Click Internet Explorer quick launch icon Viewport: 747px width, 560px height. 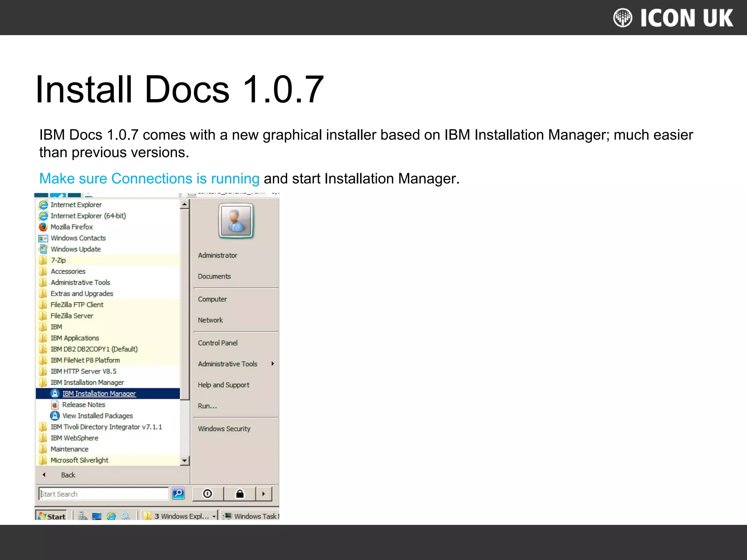coord(111,516)
